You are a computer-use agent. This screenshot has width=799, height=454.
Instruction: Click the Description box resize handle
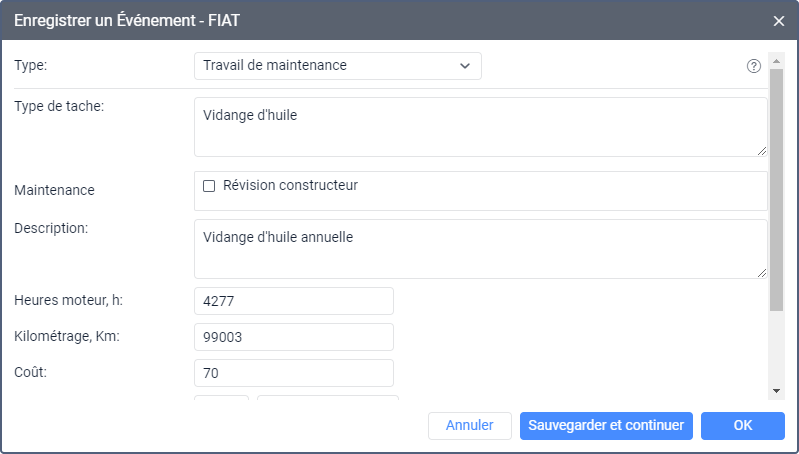[761, 272]
